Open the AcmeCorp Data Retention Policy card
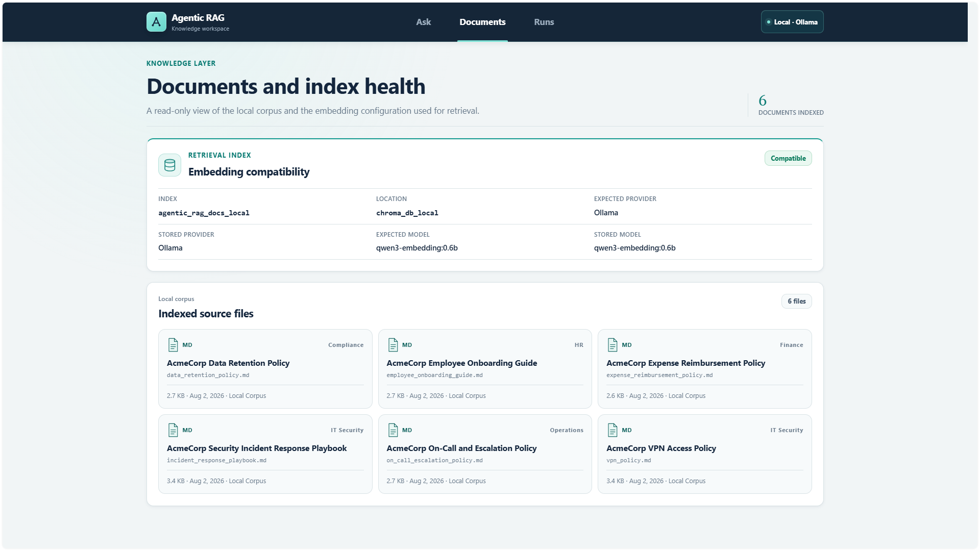The image size is (980, 551). pos(265,369)
